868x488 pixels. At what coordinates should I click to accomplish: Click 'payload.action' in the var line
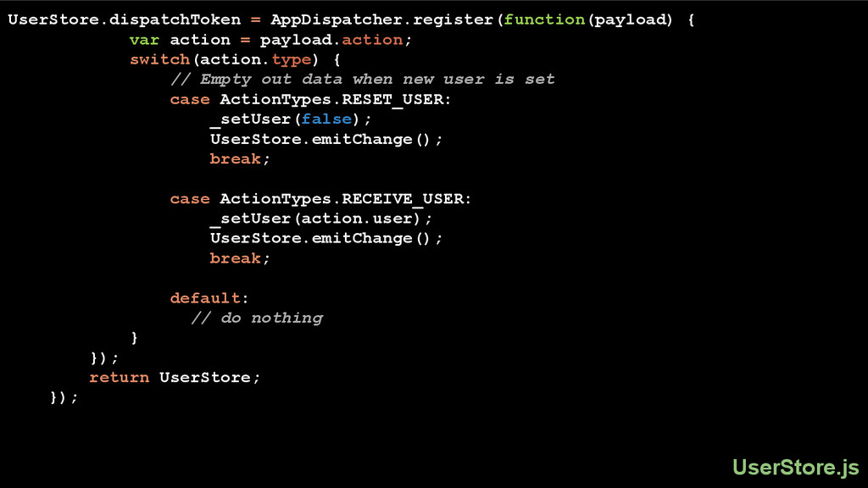tap(331, 40)
